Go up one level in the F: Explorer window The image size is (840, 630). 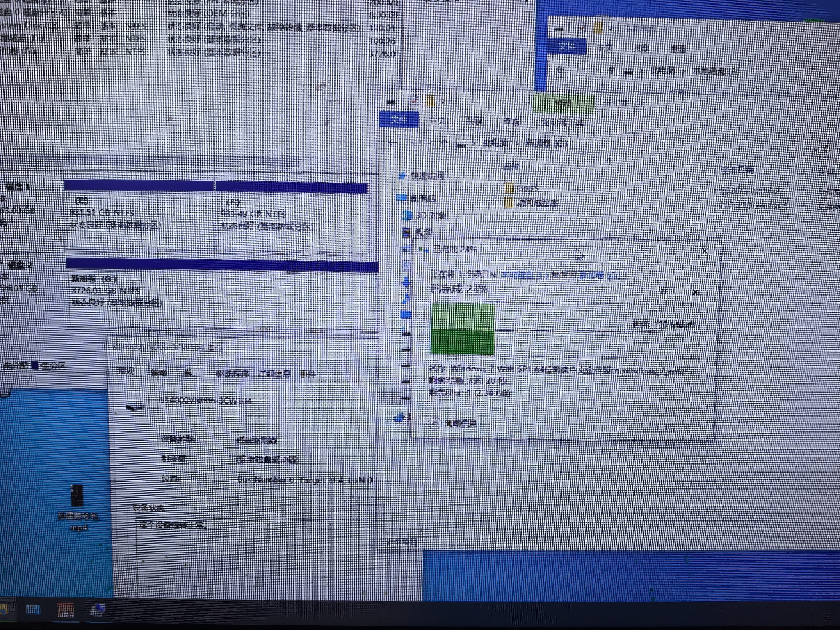coord(611,70)
